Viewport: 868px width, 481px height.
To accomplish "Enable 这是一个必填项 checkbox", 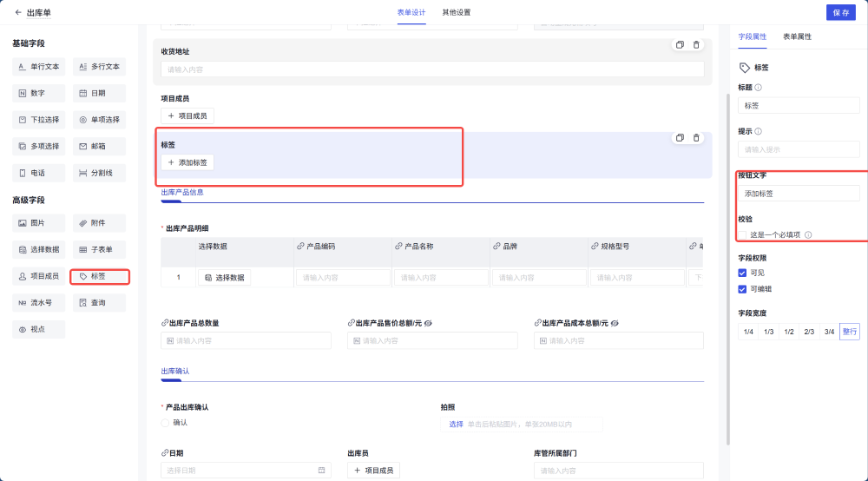I will pos(743,234).
